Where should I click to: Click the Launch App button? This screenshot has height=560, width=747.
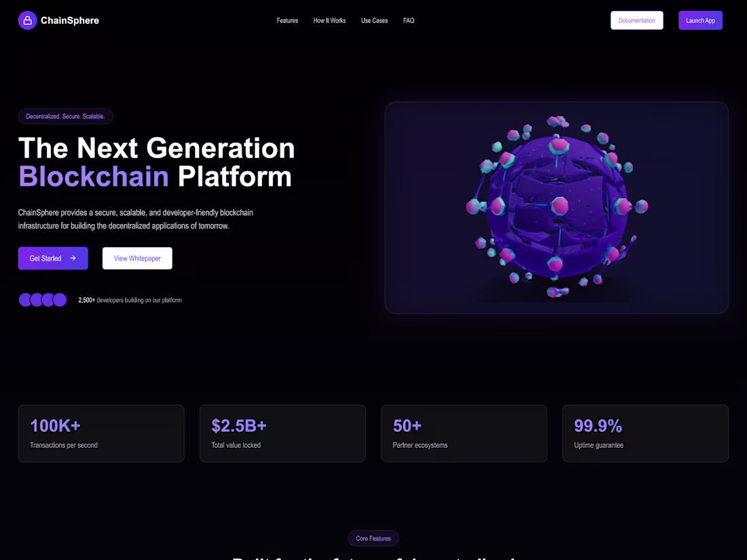coord(700,20)
